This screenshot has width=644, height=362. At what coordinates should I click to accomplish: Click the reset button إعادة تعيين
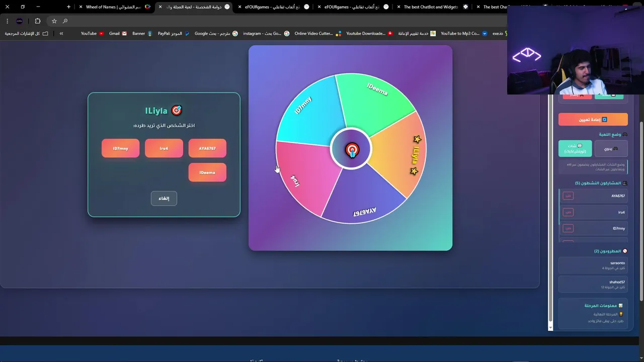click(593, 119)
